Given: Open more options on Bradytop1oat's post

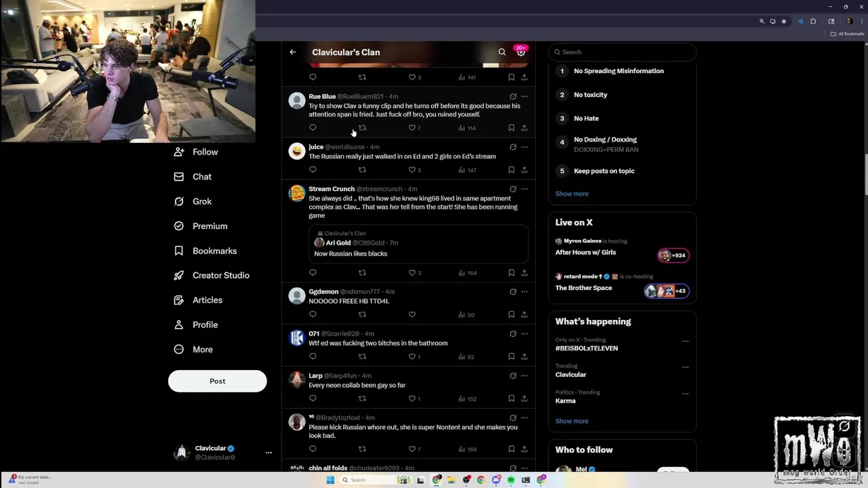Looking at the screenshot, I should pos(524,418).
